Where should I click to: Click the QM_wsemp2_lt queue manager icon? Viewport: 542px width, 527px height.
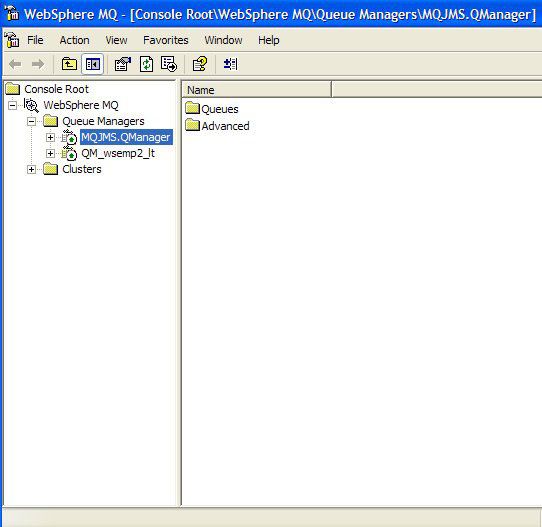click(x=69, y=153)
